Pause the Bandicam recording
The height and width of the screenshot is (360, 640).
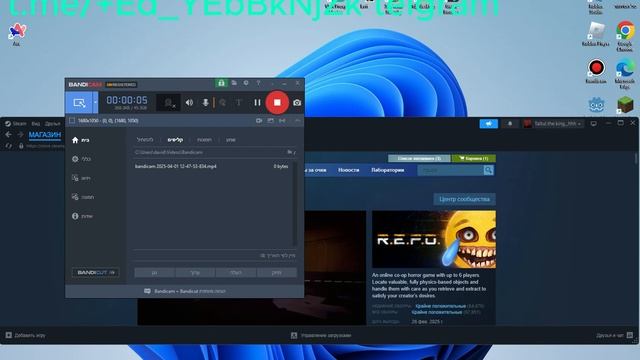(257, 103)
